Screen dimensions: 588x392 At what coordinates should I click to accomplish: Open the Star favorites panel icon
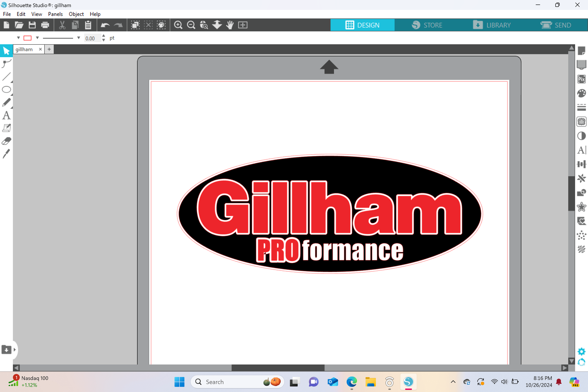pos(581,207)
